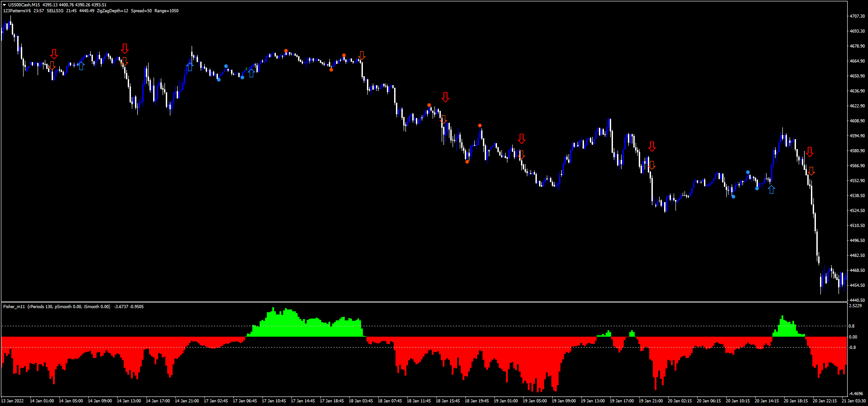Click the 4440.00 price scale label
The image size is (868, 406).
click(857, 300)
